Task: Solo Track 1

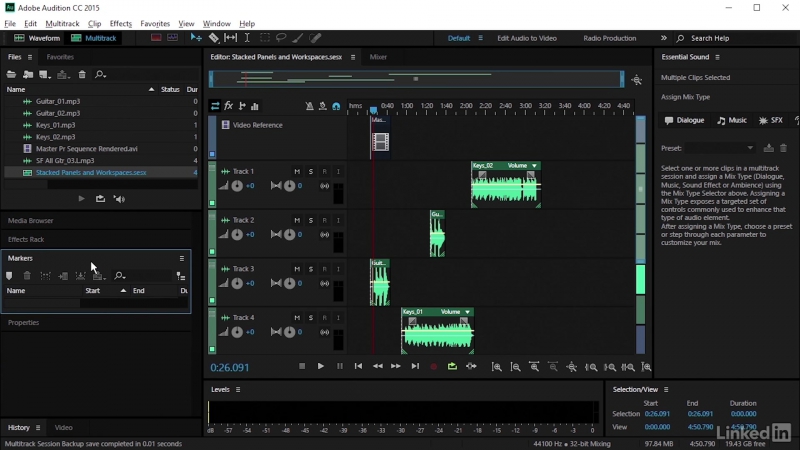Action: click(x=311, y=171)
